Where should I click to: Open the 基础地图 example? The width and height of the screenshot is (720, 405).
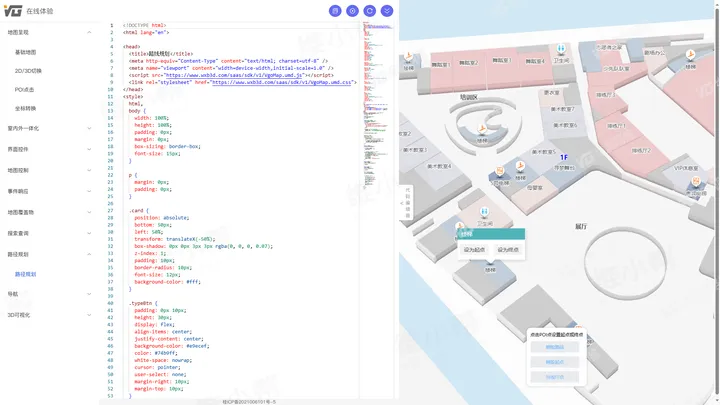tap(25, 52)
